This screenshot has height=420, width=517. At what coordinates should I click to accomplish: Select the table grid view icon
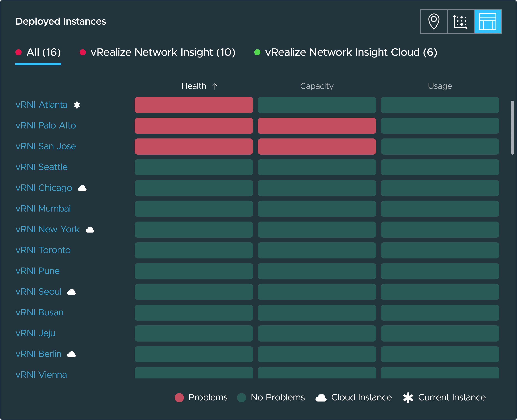[488, 22]
